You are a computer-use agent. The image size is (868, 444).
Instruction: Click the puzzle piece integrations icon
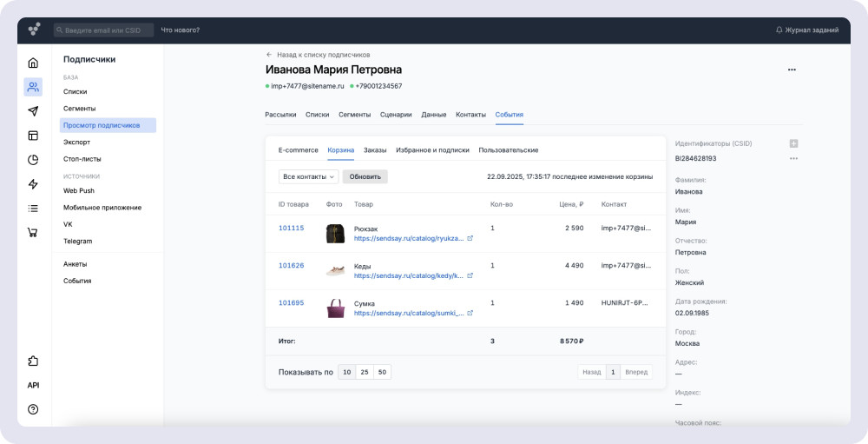tap(33, 361)
